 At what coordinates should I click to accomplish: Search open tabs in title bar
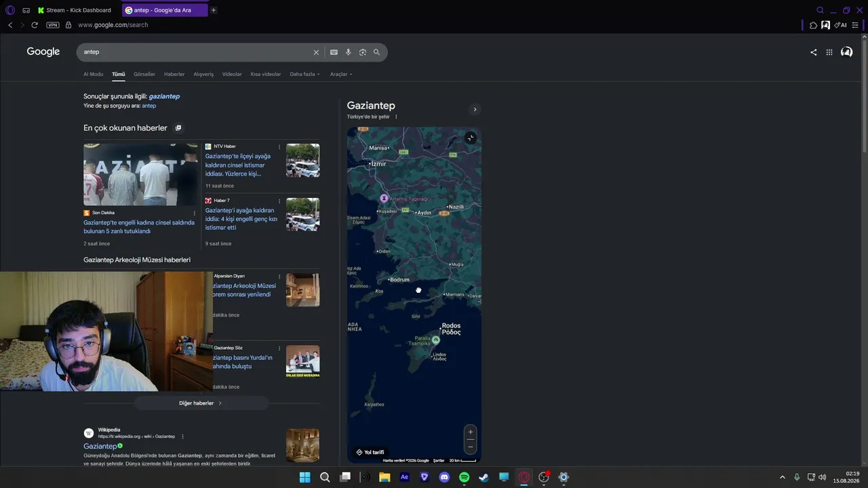(820, 10)
